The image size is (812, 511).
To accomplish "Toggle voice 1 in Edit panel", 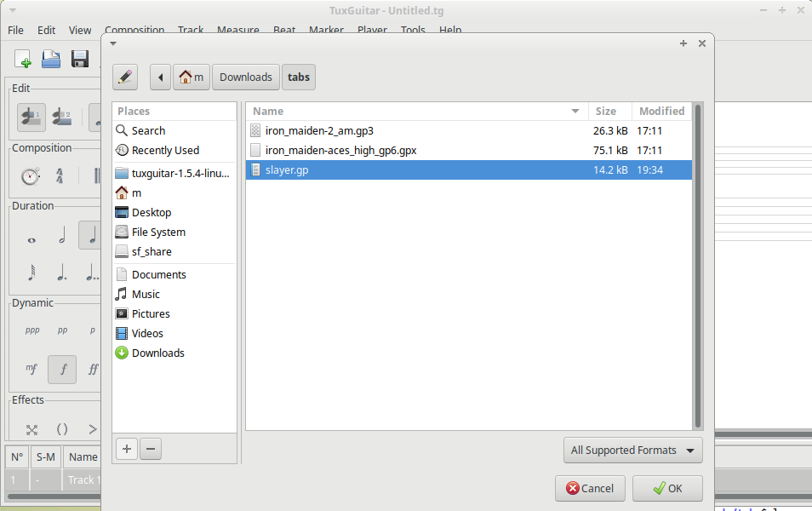I will coord(31,118).
